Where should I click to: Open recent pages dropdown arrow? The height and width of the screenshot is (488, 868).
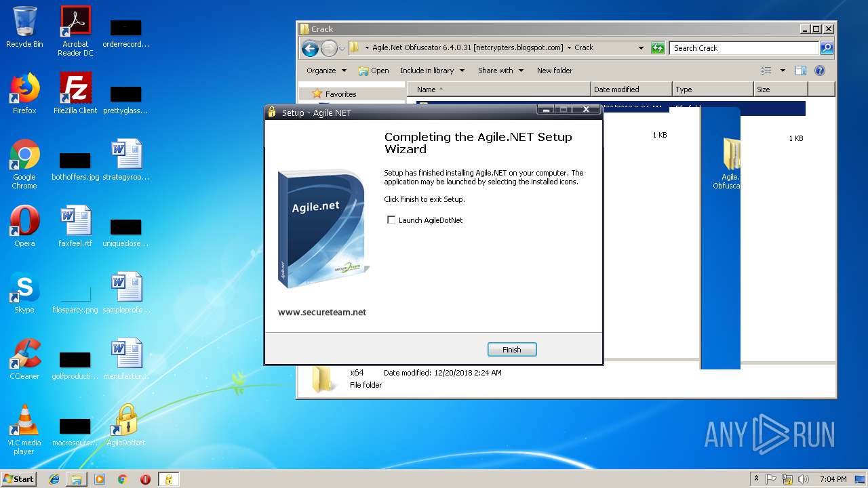tap(342, 48)
